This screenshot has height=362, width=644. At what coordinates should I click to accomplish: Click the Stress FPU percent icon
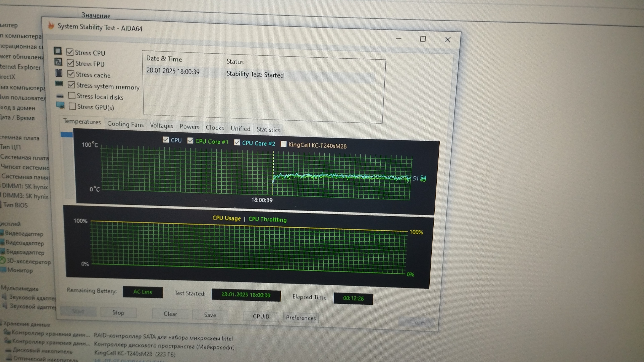pos(58,62)
